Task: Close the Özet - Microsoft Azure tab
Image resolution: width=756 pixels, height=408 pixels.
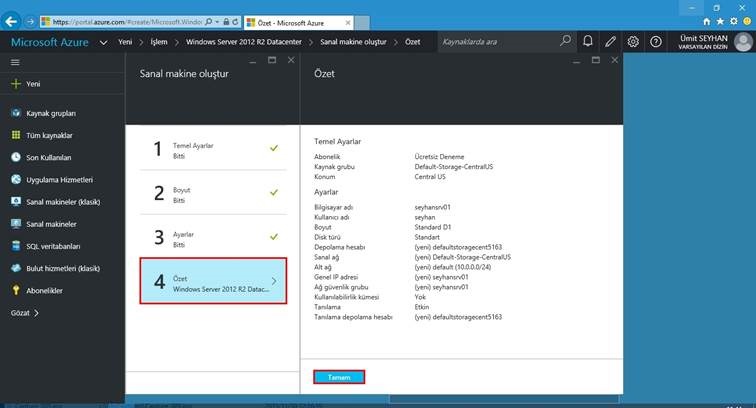Action: click(x=348, y=23)
